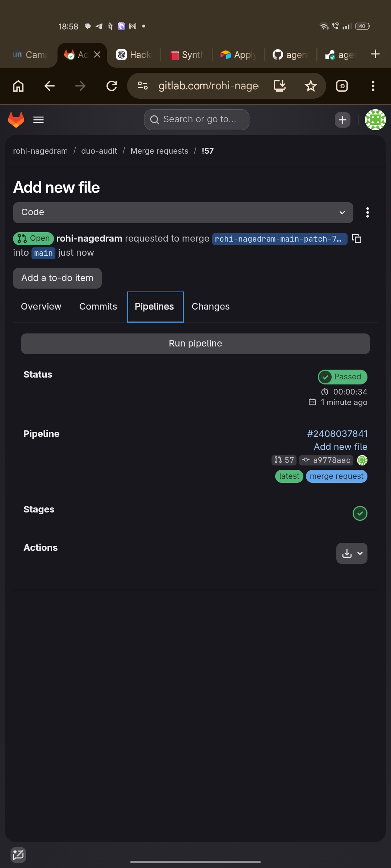Switch to the Commits tab

pos(98,306)
